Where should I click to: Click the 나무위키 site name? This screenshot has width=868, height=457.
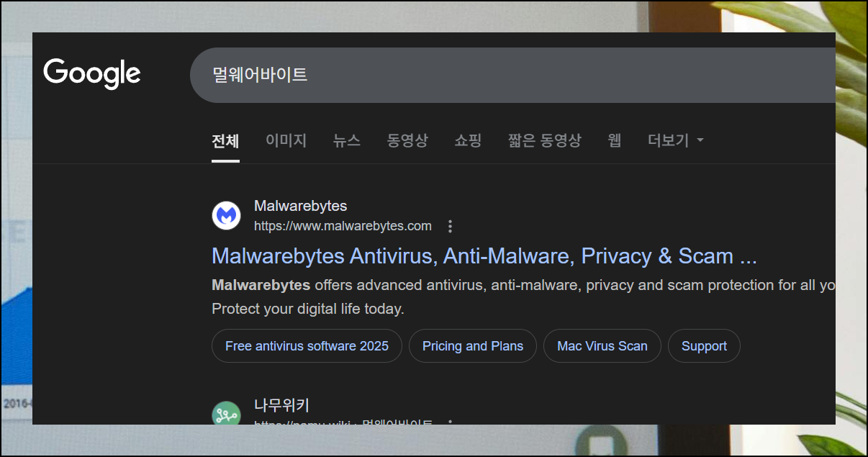pos(281,405)
